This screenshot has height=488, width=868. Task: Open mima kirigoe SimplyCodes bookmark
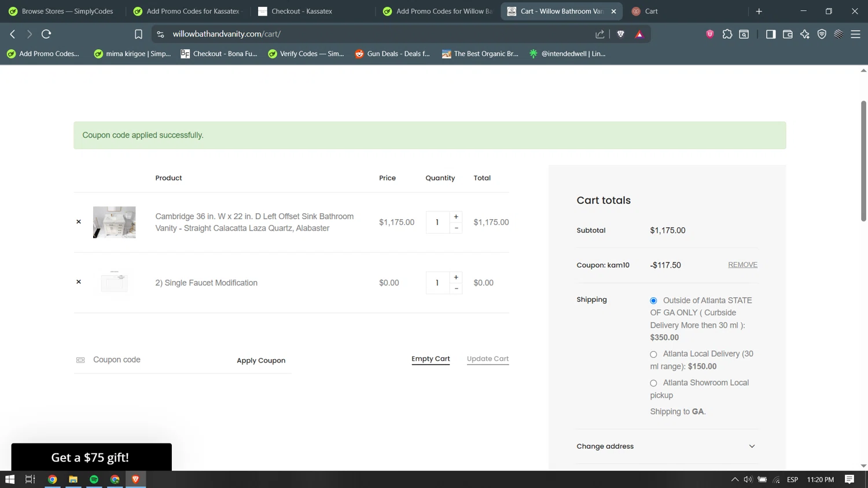click(x=133, y=54)
